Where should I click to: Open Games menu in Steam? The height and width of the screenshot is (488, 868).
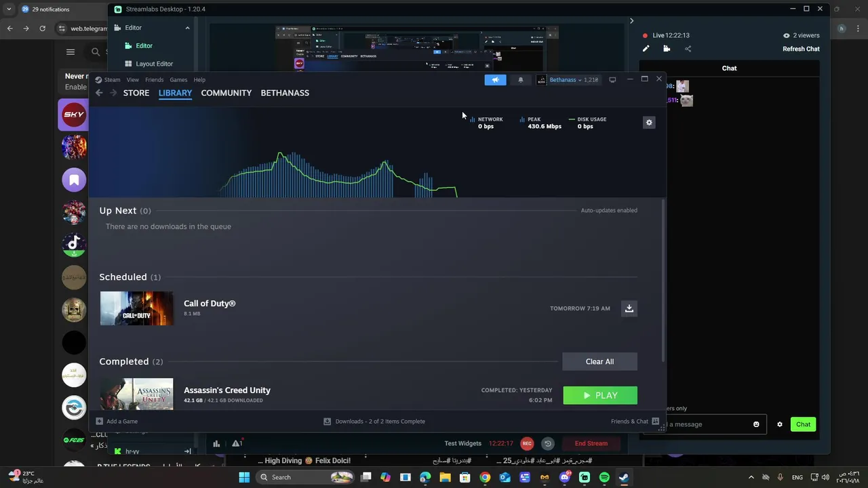pyautogui.click(x=178, y=80)
